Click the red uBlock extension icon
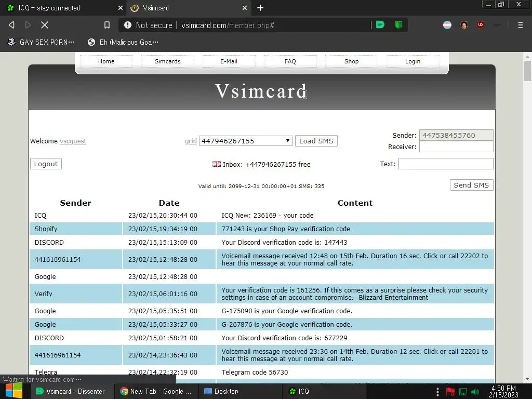Screen dimensions: 532x399 click(x=481, y=25)
